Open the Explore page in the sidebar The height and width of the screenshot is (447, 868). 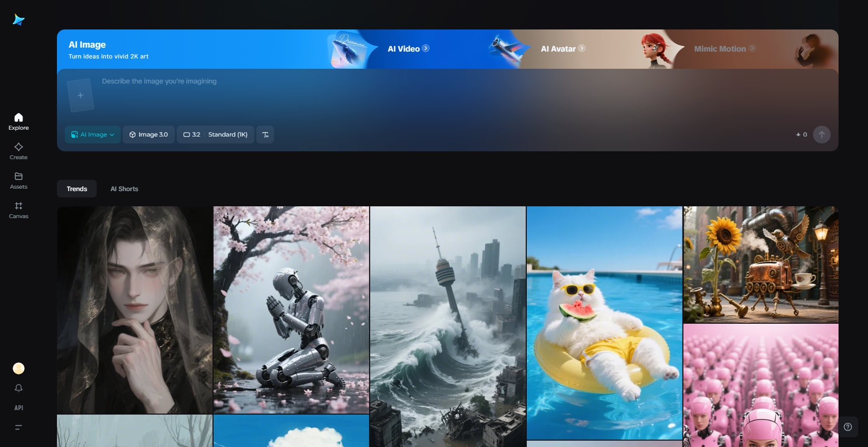[18, 121]
